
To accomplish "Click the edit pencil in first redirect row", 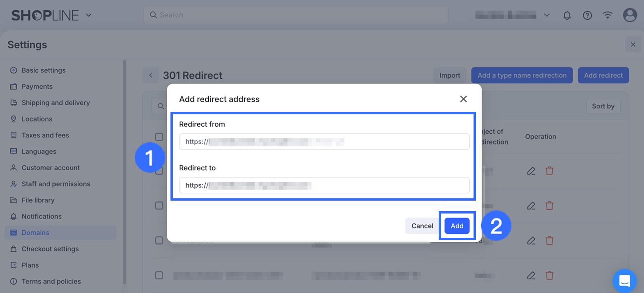I will point(531,171).
